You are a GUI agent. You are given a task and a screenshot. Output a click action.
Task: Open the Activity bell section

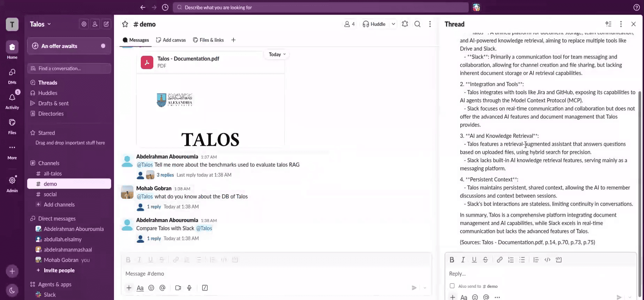(x=12, y=100)
